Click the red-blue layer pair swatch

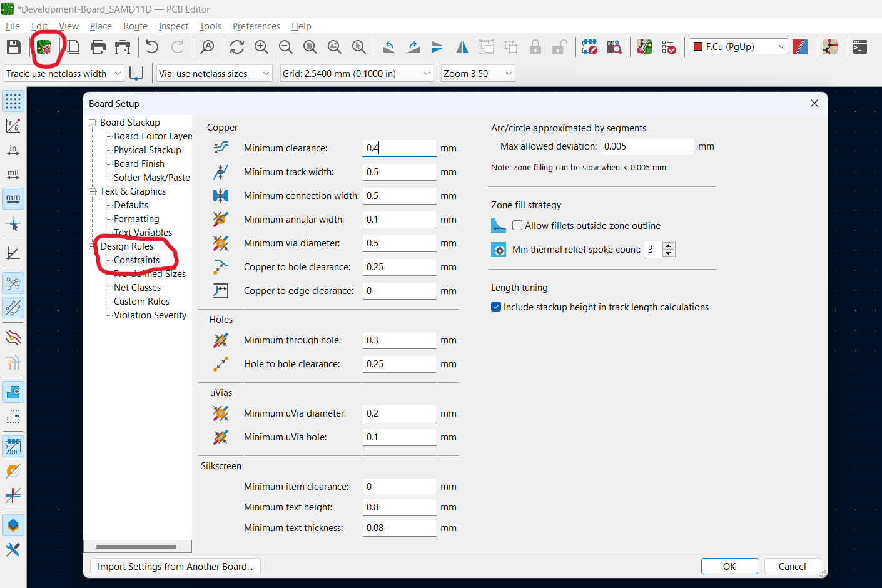800,47
